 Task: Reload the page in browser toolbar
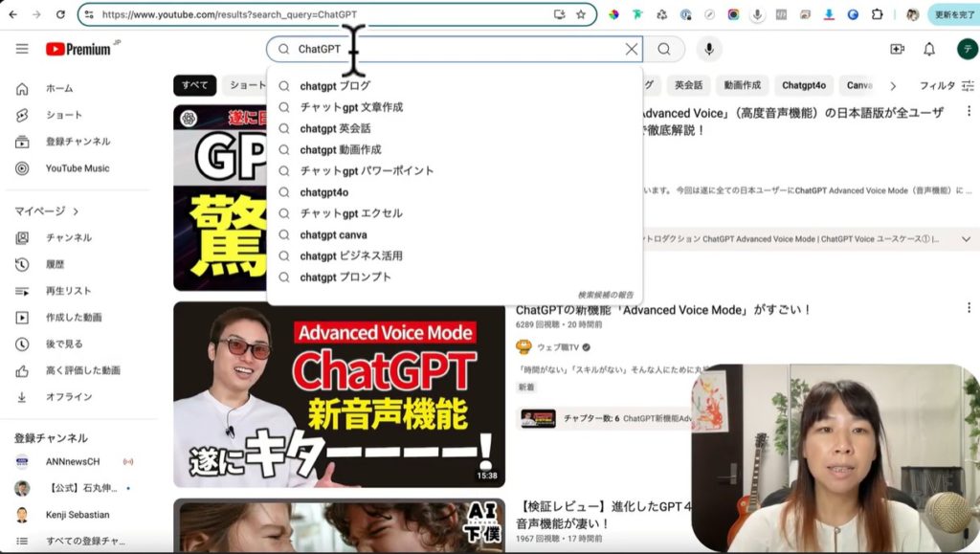(x=60, y=14)
